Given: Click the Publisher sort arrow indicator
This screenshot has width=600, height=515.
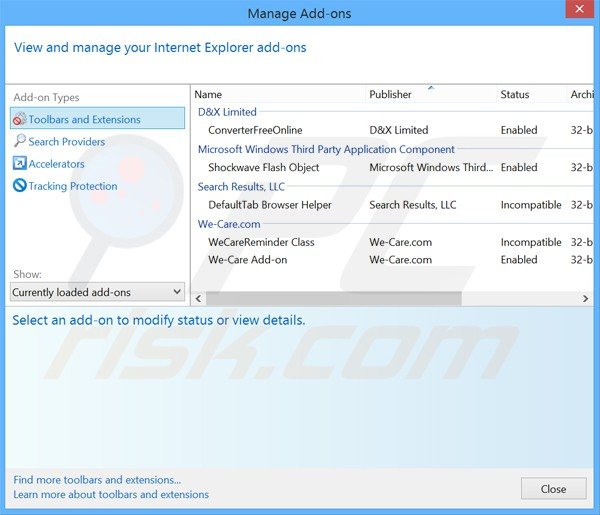Looking at the screenshot, I should tap(431, 88).
